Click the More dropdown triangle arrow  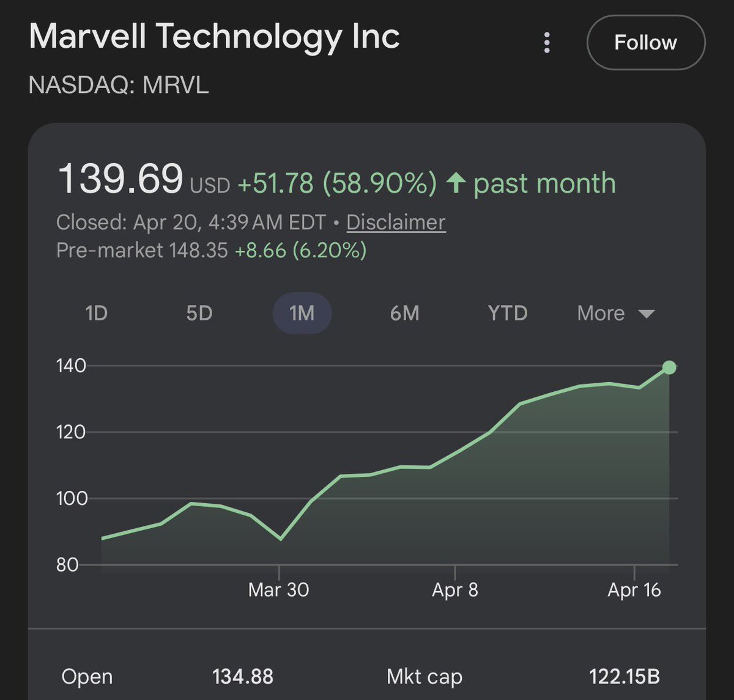pyautogui.click(x=646, y=314)
